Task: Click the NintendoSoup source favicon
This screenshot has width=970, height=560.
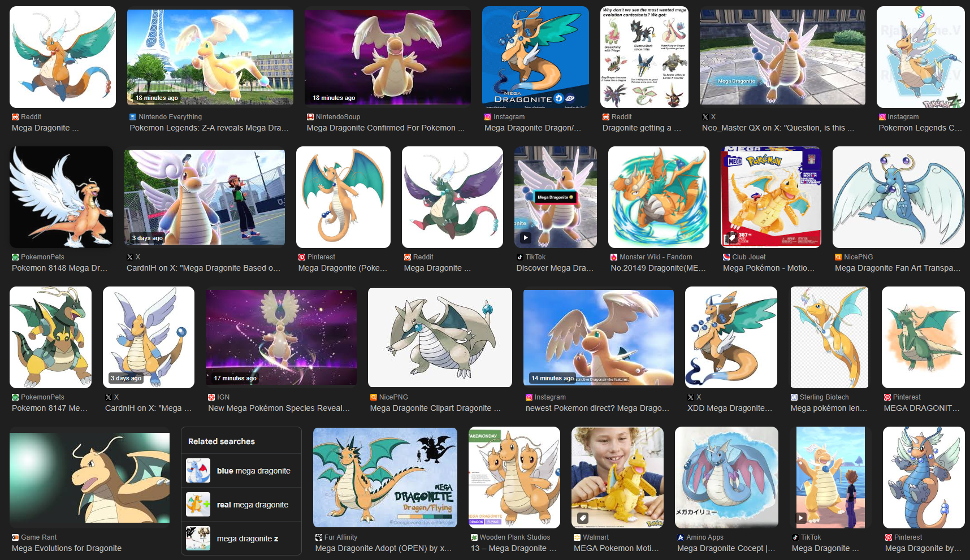Action: 310,117
